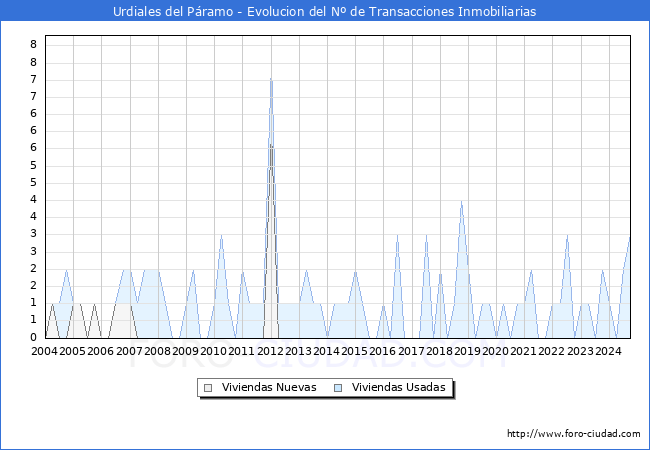
Task: Click the 2019 peak of the used-homes series
Action: (x=461, y=201)
